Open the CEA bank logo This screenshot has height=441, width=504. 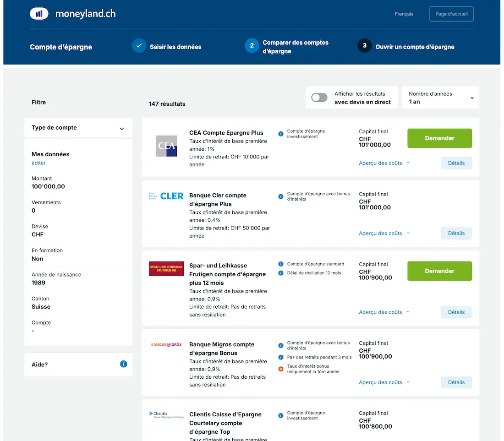[166, 146]
